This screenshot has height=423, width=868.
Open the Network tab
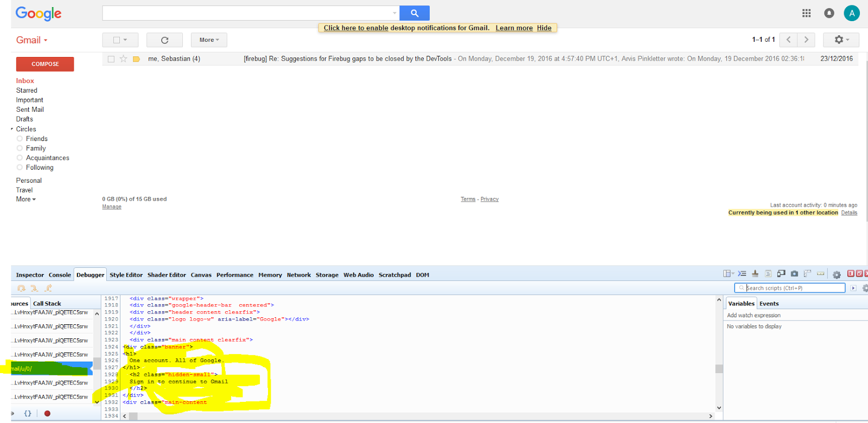(299, 275)
